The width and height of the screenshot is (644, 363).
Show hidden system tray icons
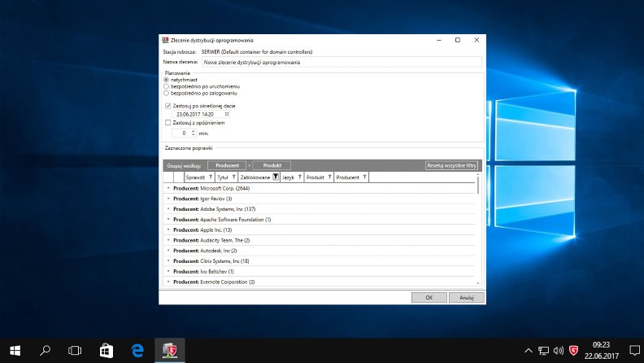click(x=529, y=351)
